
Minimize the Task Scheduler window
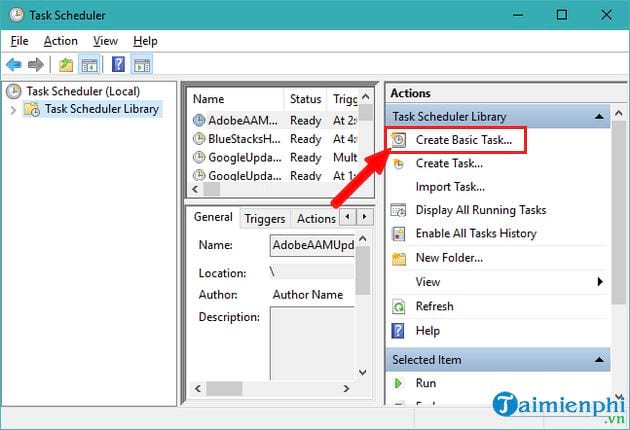(518, 15)
